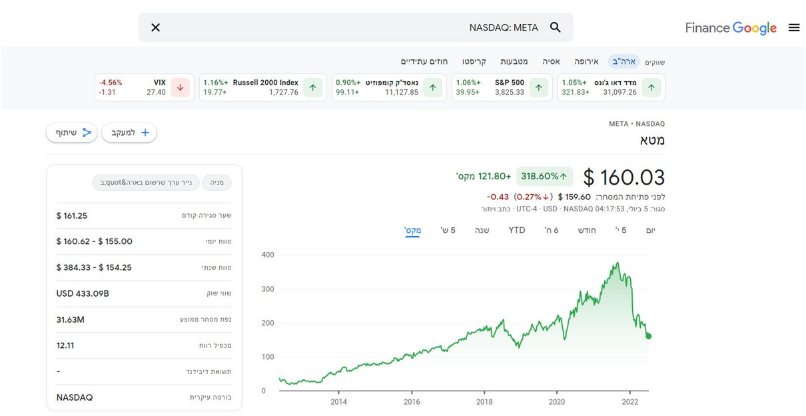The width and height of the screenshot is (806, 416).
Task: Open the מדד דאו ג'ונס index card
Action: point(610,87)
